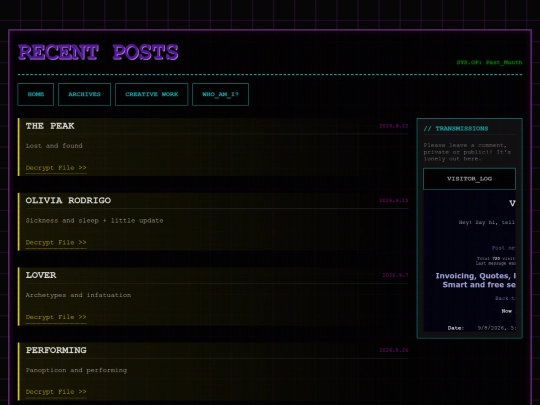
Task: Visit the WHO_AM_I? page
Action: tap(220, 94)
